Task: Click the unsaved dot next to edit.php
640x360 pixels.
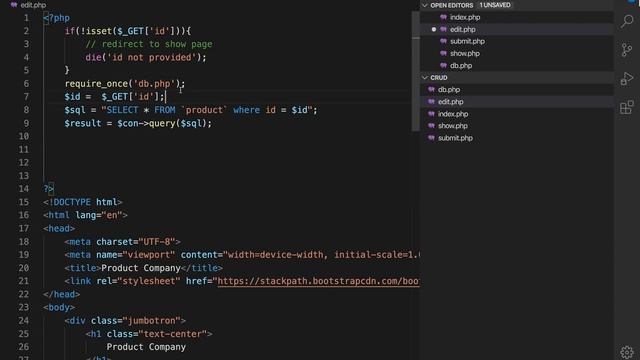Action: coord(433,29)
